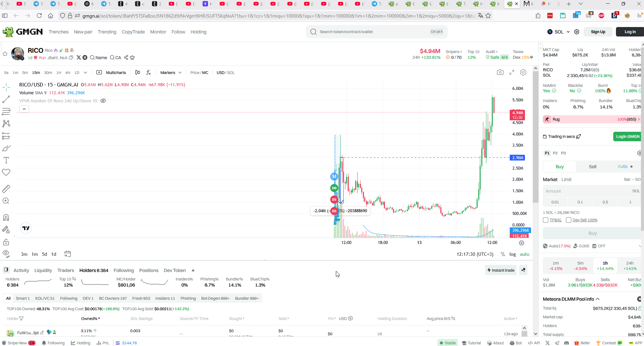Collapse the bottom tabs panel
Screen dimensions: 644x346
pos(193,270)
